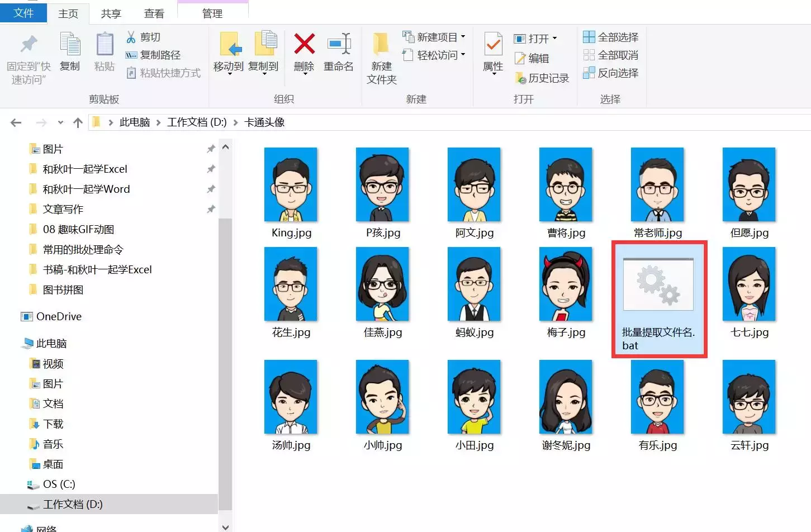
Task: Select the 小田.jpg thumbnail
Action: tap(474, 397)
